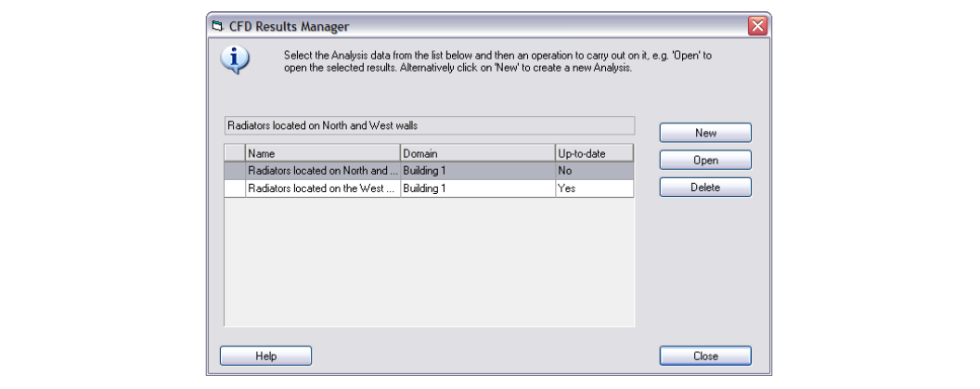This screenshot has width=980, height=389.
Task: Click row selector of first analysis
Action: [x=235, y=171]
